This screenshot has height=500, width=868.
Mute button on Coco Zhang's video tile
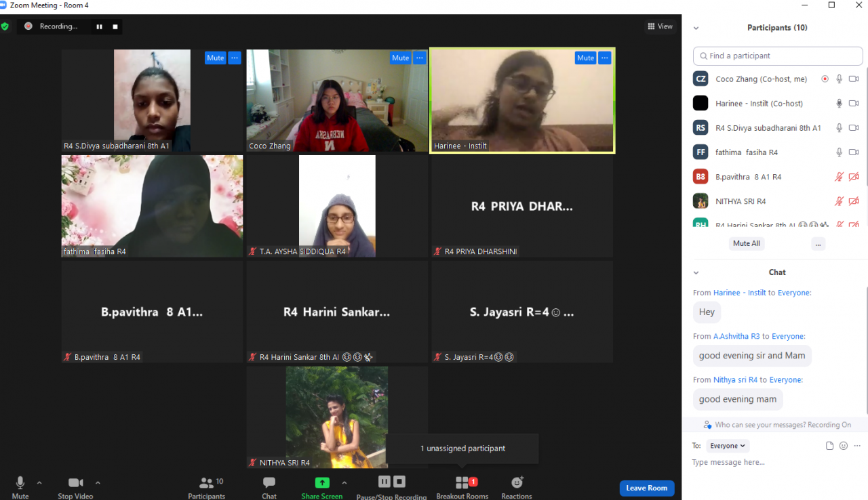click(x=401, y=58)
